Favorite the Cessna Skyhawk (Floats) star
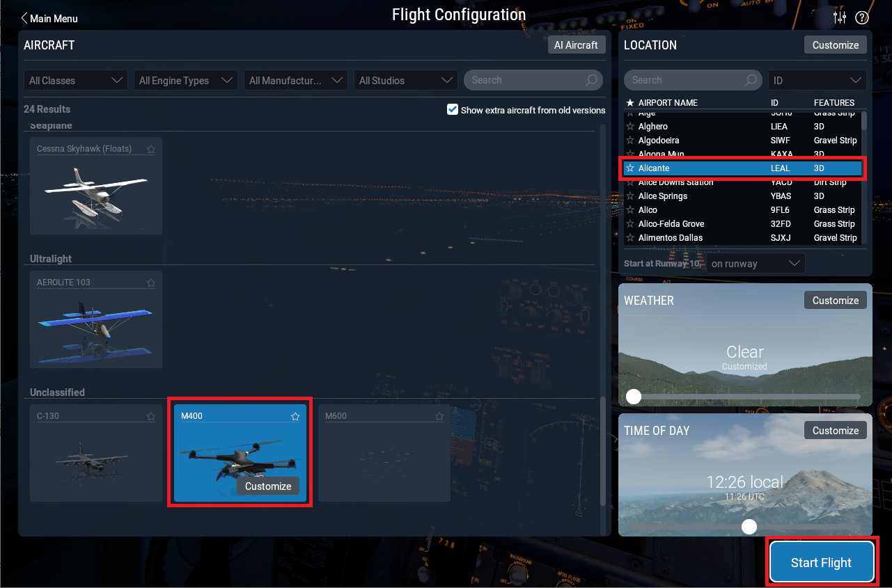The height and width of the screenshot is (588, 892). [x=151, y=149]
